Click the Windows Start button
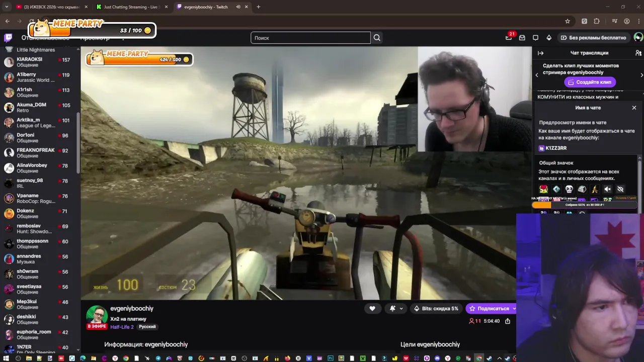The image size is (644, 362). coord(6,358)
